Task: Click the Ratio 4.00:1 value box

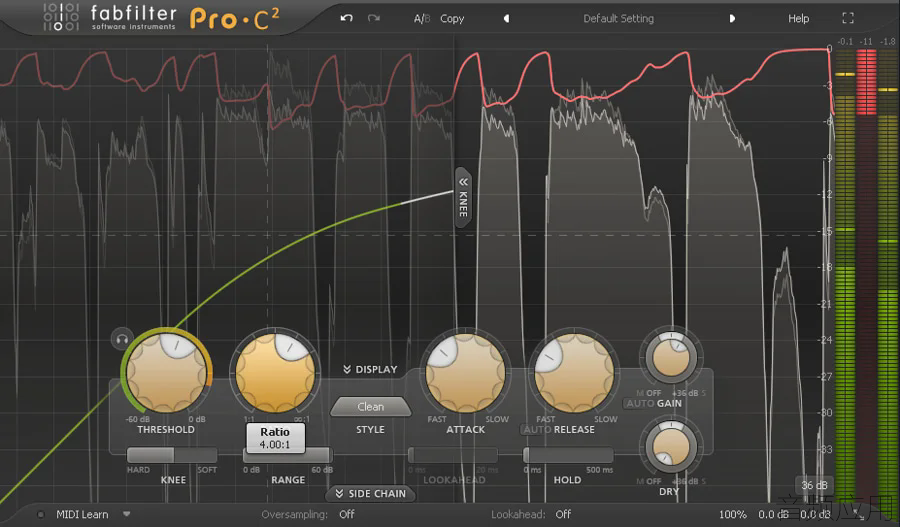Action: (x=276, y=438)
